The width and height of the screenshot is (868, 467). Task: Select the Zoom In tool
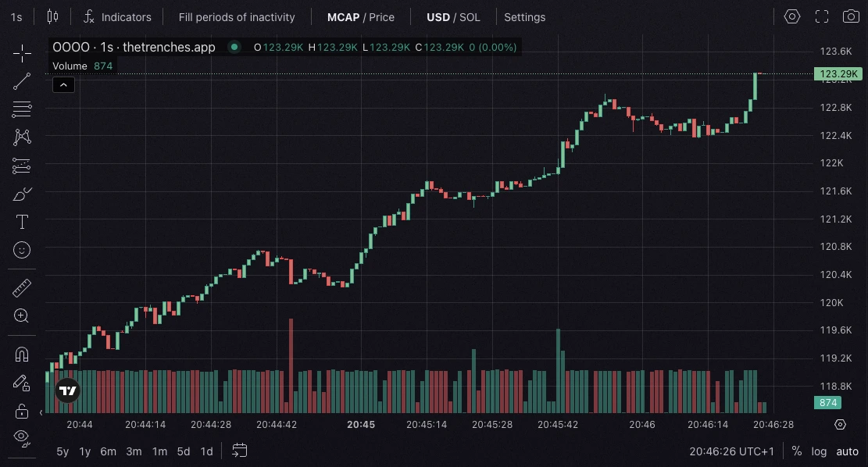(x=21, y=315)
